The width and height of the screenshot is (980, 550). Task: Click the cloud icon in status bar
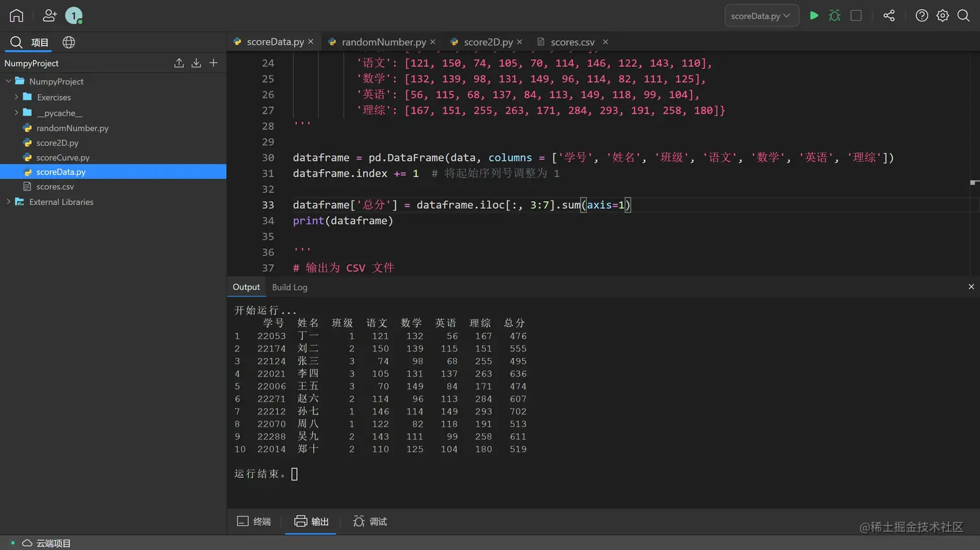(x=27, y=543)
